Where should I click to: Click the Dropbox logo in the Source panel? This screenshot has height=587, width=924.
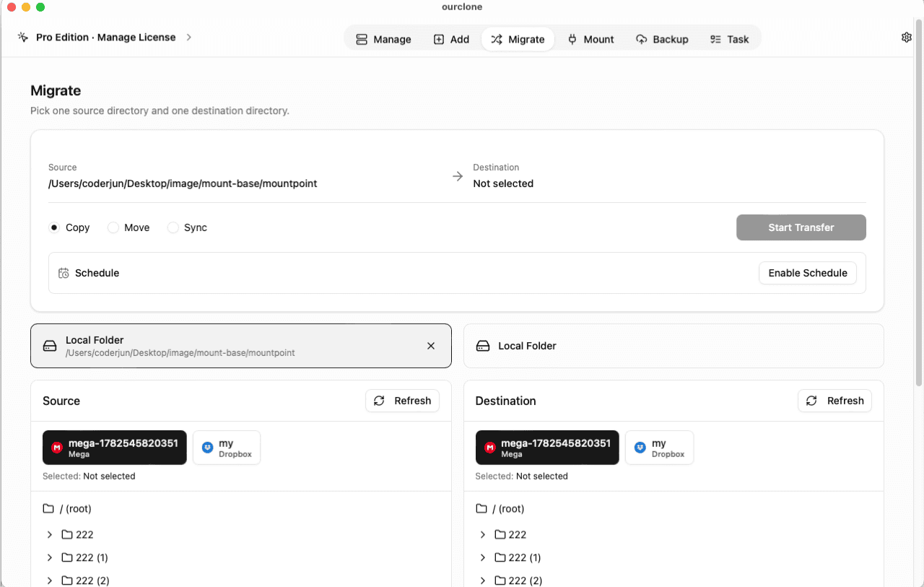click(207, 448)
